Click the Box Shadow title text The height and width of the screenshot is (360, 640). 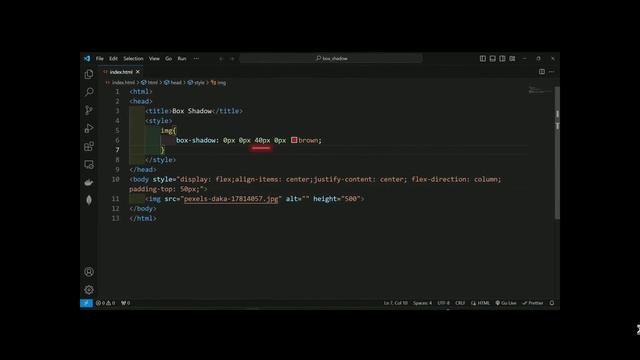tap(192, 111)
